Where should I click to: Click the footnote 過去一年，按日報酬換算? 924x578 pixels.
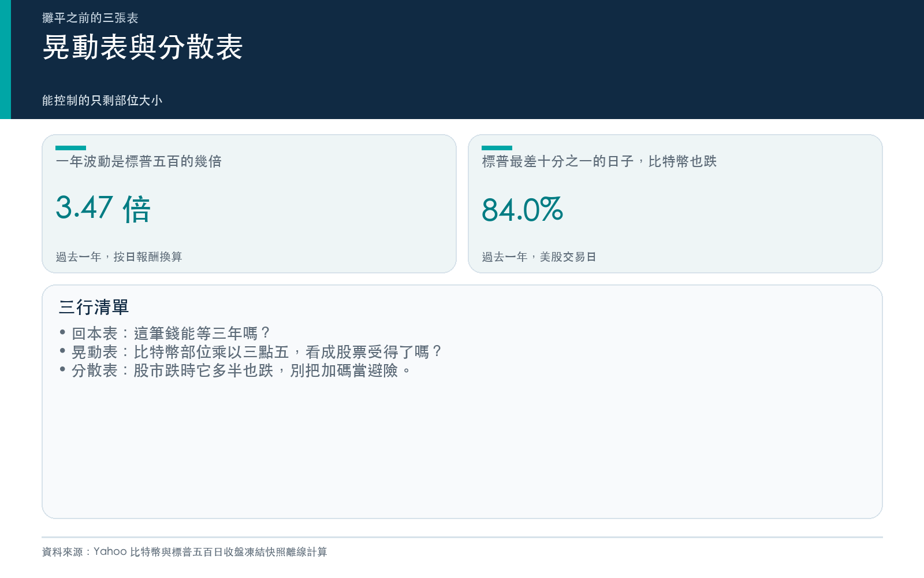pyautogui.click(x=119, y=257)
